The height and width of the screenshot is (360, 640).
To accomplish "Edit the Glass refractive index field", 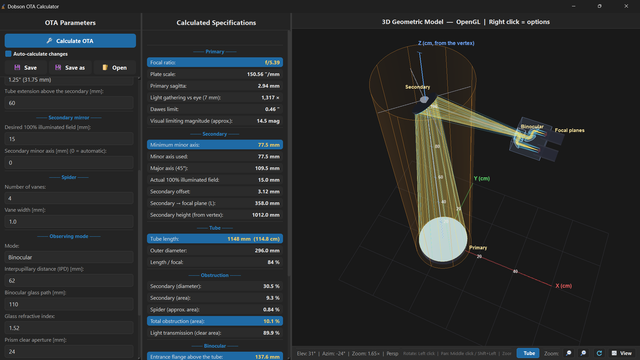I will (69, 328).
